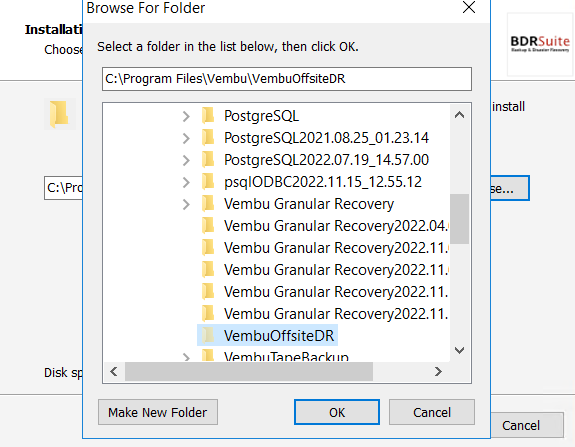Click the horizontal scrollbar right arrow
The width and height of the screenshot is (575, 447).
438,371
